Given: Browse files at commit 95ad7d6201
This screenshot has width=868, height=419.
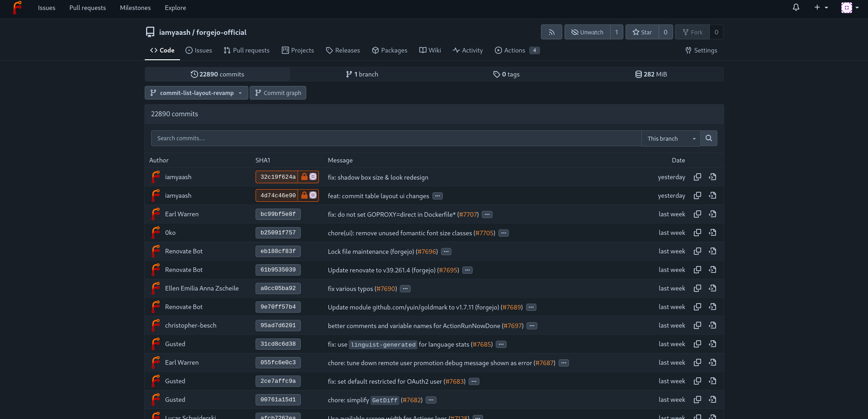Looking at the screenshot, I should tap(712, 325).
